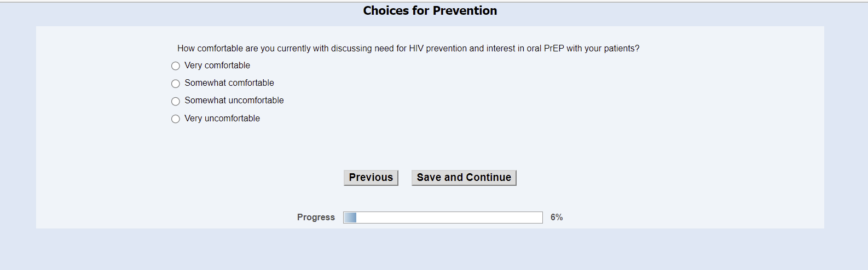This screenshot has width=868, height=270.
Task: Select the Very comfortable radio button
Action: pos(176,66)
